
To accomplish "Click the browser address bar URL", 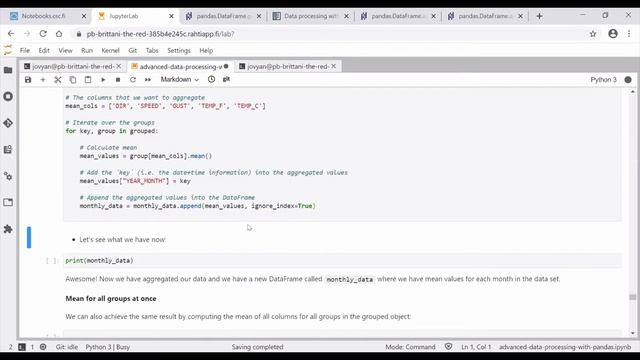I will [x=160, y=34].
